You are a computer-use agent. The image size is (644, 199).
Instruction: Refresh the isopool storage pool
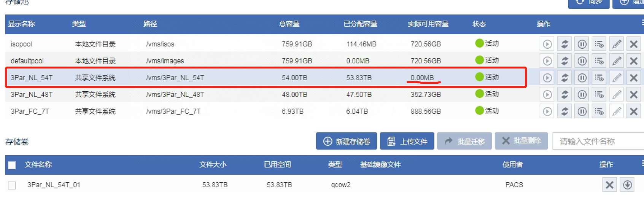point(564,44)
